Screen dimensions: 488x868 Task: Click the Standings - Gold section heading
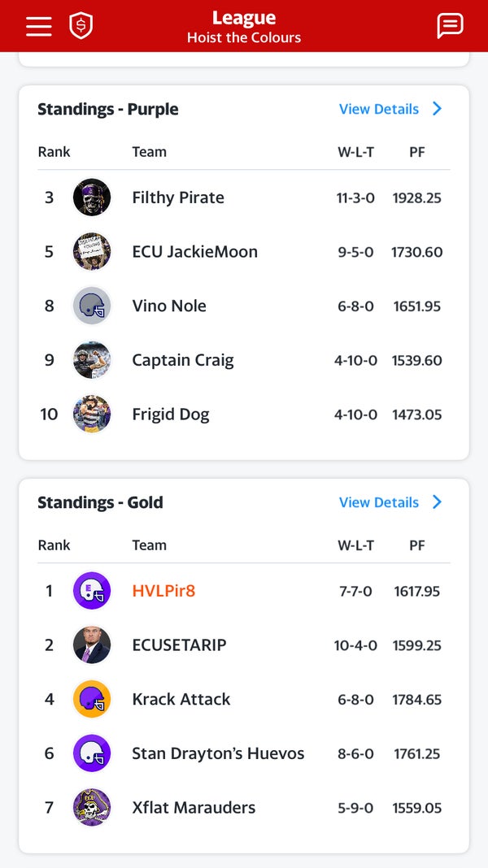100,502
